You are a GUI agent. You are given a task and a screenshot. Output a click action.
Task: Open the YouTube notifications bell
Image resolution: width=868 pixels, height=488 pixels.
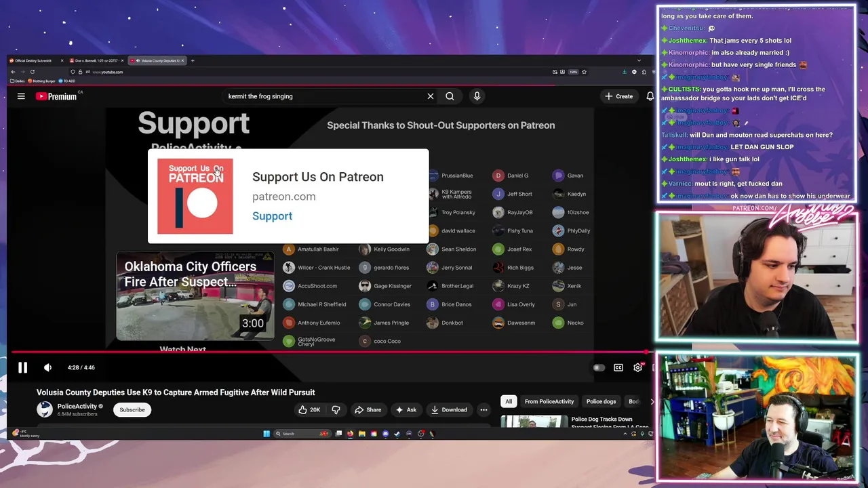pos(650,96)
